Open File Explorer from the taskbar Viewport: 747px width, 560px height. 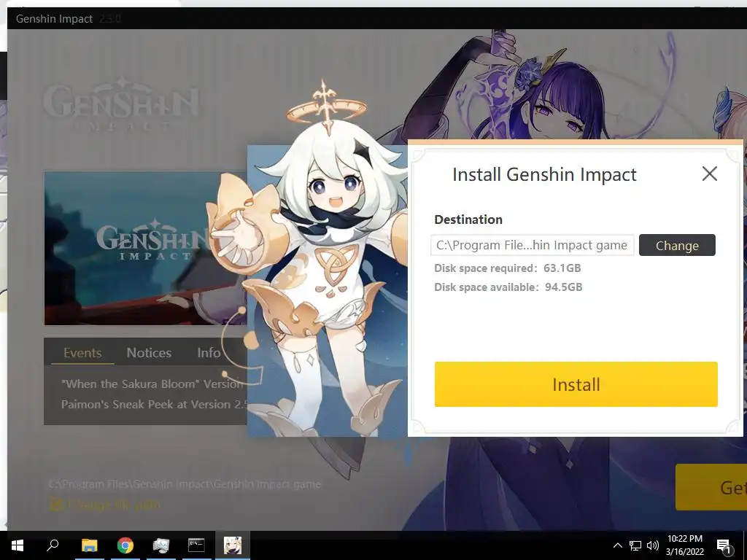coord(89,545)
